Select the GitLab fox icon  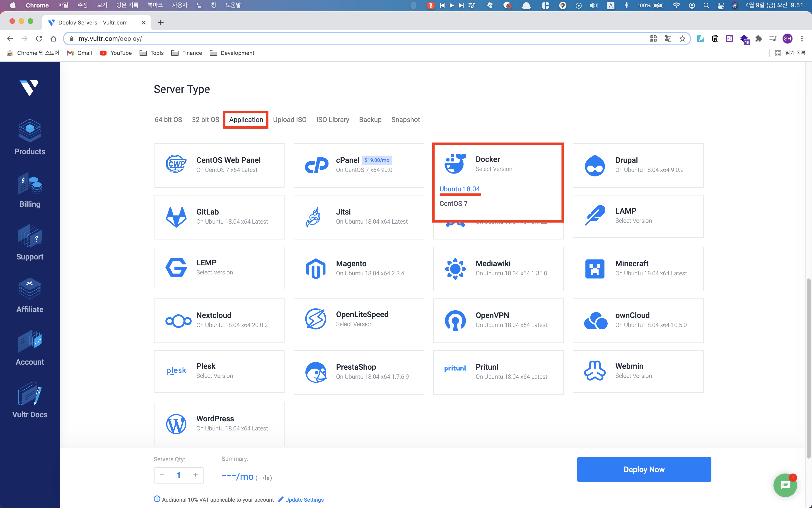pos(176,217)
